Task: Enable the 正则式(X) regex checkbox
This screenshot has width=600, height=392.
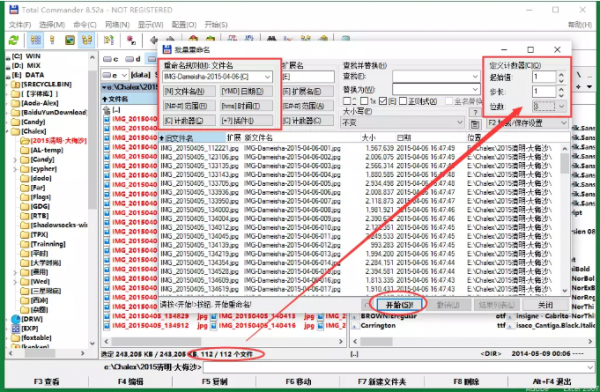Action: tap(403, 101)
